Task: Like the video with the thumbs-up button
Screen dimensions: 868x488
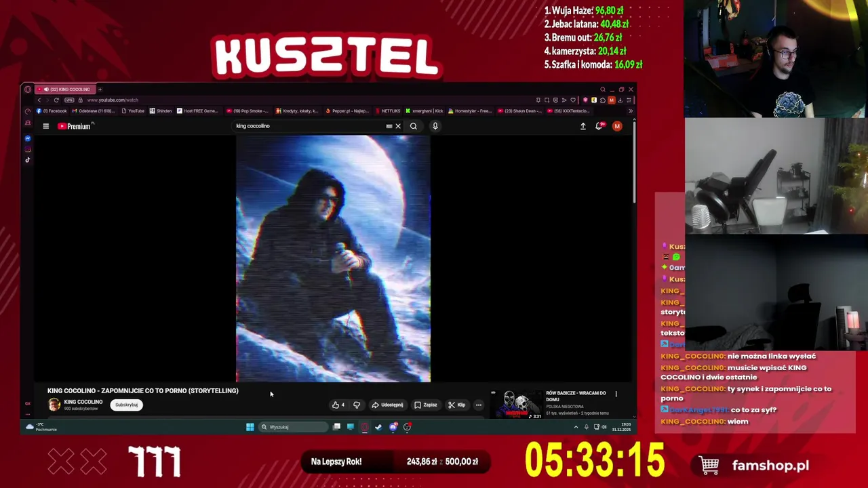Action: [338, 405]
